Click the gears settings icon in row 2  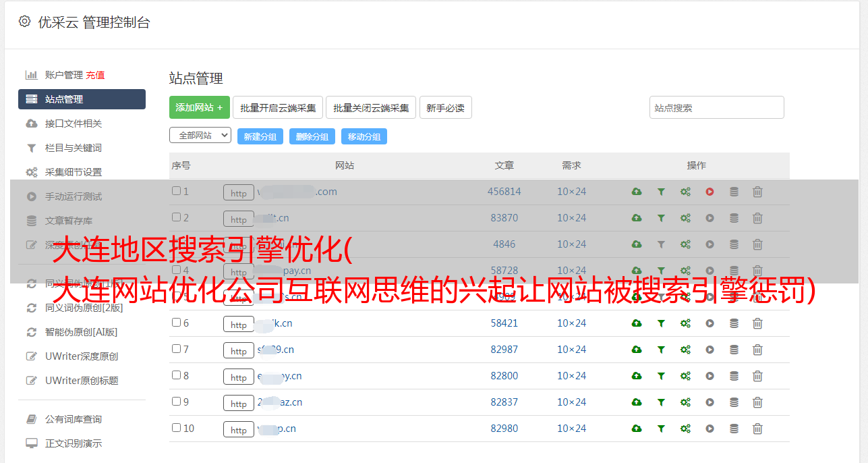click(685, 218)
